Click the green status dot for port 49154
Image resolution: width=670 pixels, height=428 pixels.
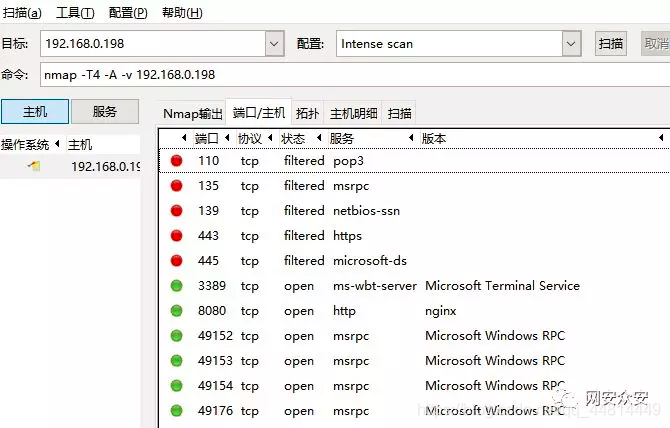(x=176, y=386)
